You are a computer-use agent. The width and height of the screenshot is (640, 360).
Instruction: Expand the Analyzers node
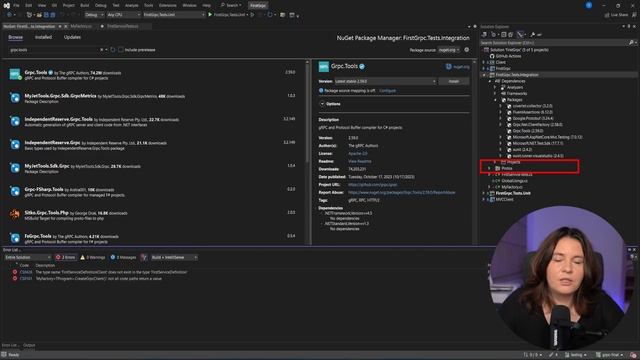tap(496, 87)
